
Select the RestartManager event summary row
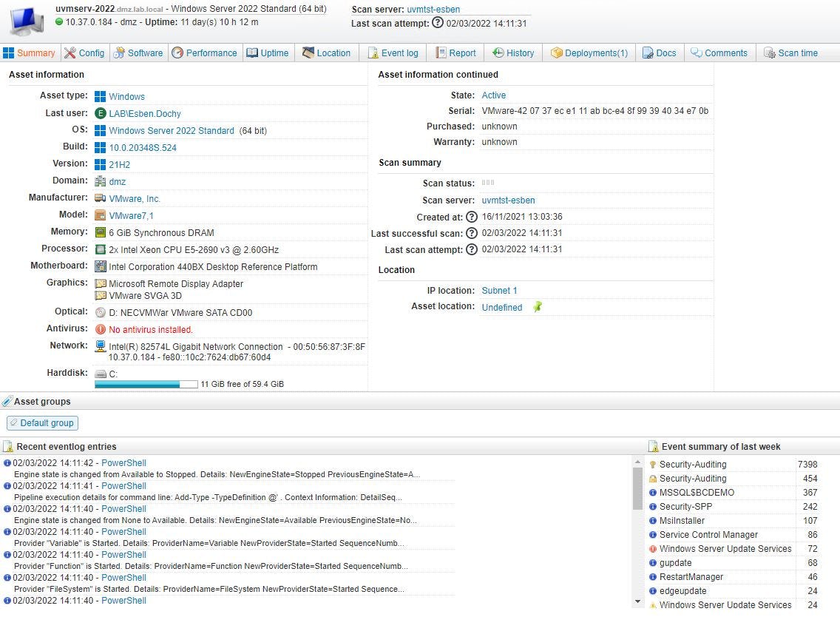tap(733, 577)
